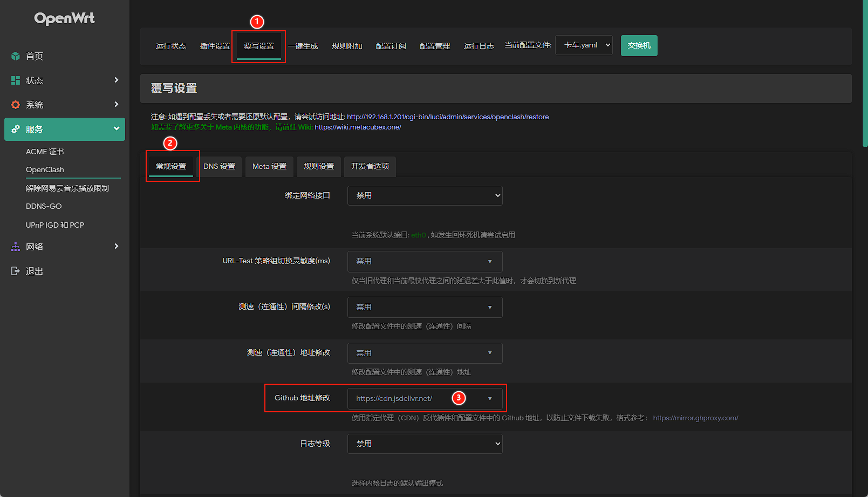Collapse the 服务 menu chevron
This screenshot has width=868, height=497.
pos(116,128)
